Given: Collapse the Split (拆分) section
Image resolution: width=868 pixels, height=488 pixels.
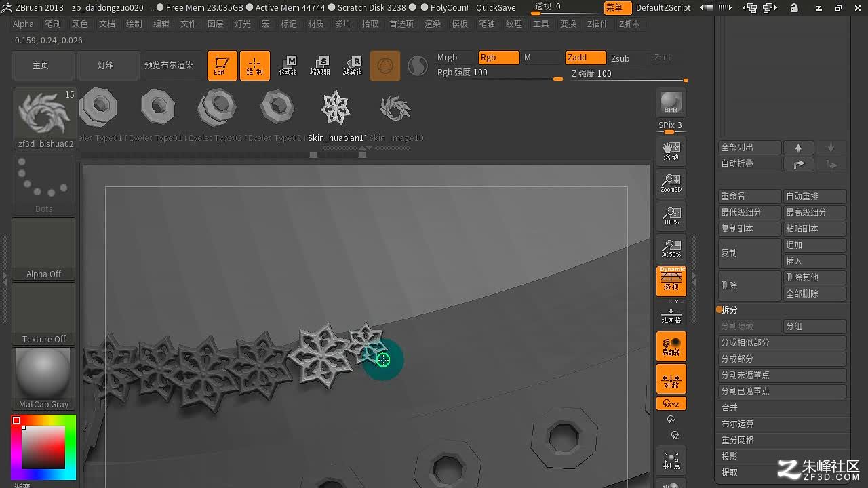Looking at the screenshot, I should [729, 310].
